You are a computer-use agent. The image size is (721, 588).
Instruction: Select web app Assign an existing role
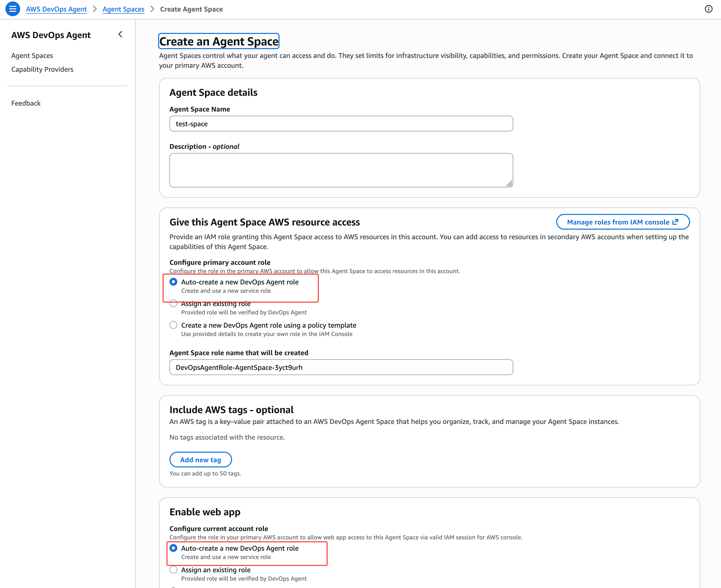(x=173, y=570)
